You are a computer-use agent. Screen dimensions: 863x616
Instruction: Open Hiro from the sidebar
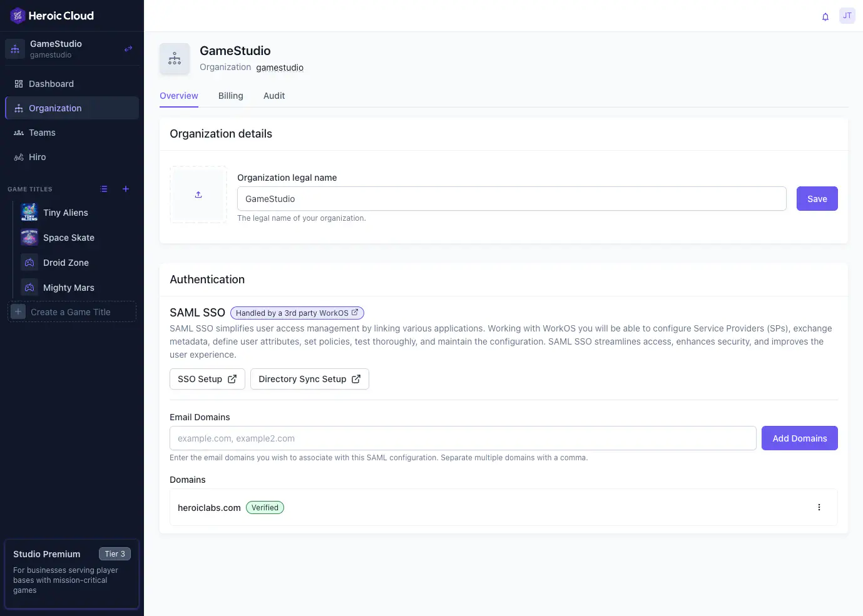[37, 157]
